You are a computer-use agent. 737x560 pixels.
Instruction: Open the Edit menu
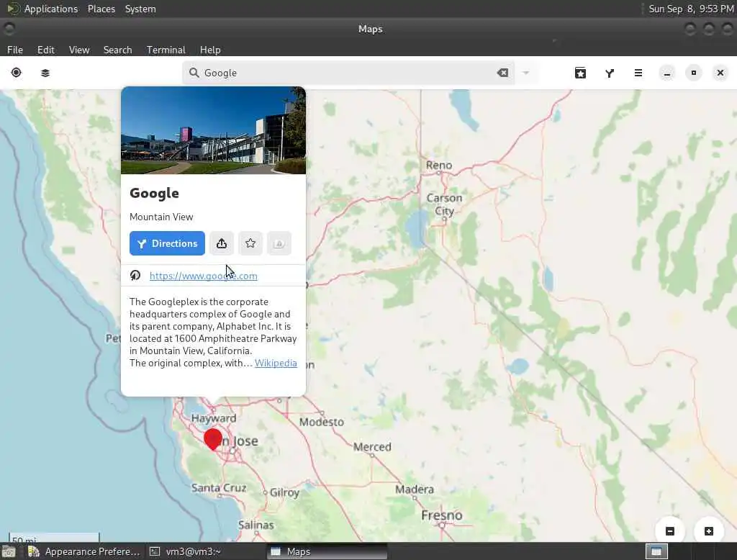(x=46, y=50)
